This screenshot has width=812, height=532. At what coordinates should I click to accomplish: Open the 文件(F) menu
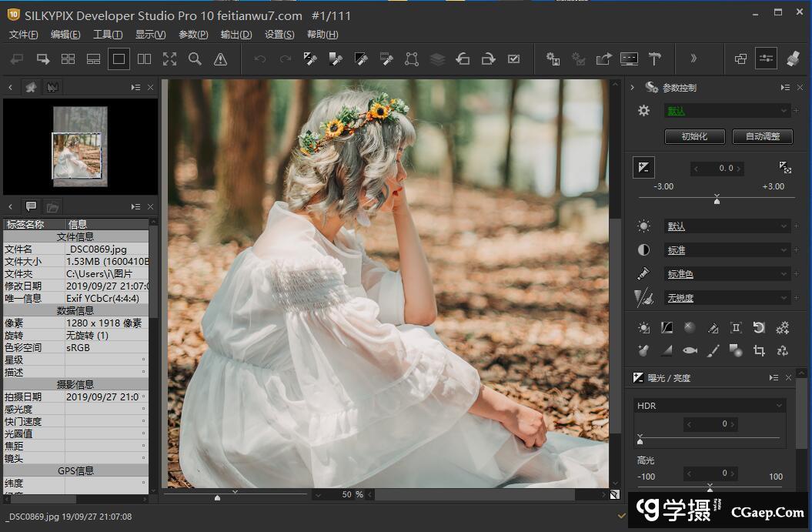(23, 35)
